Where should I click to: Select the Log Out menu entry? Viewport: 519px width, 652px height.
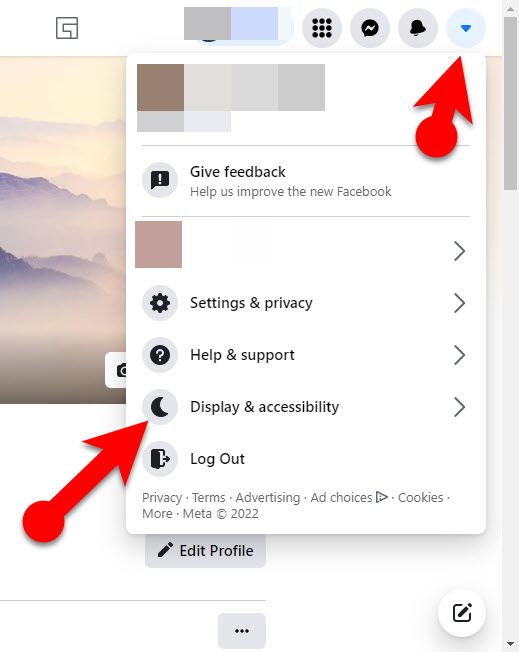pyautogui.click(x=306, y=459)
